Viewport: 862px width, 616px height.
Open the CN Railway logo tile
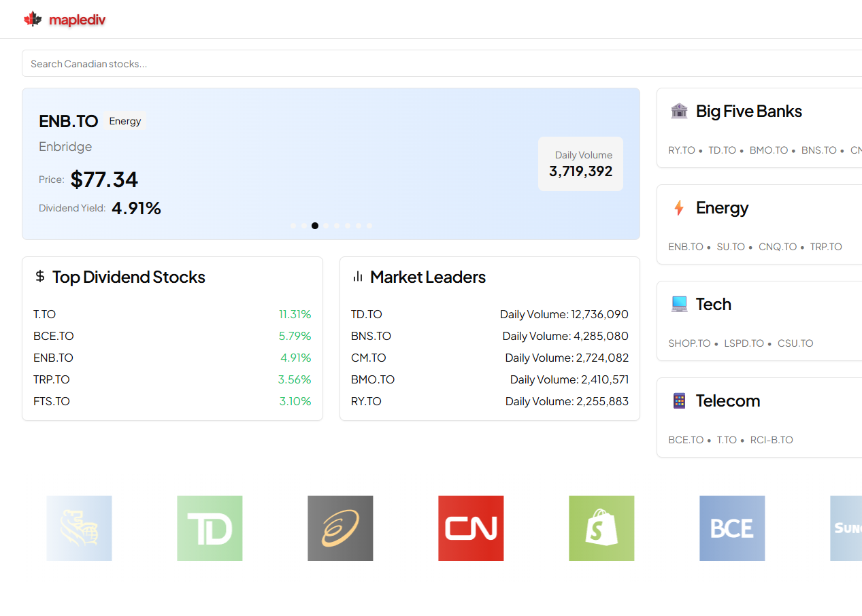tap(471, 528)
